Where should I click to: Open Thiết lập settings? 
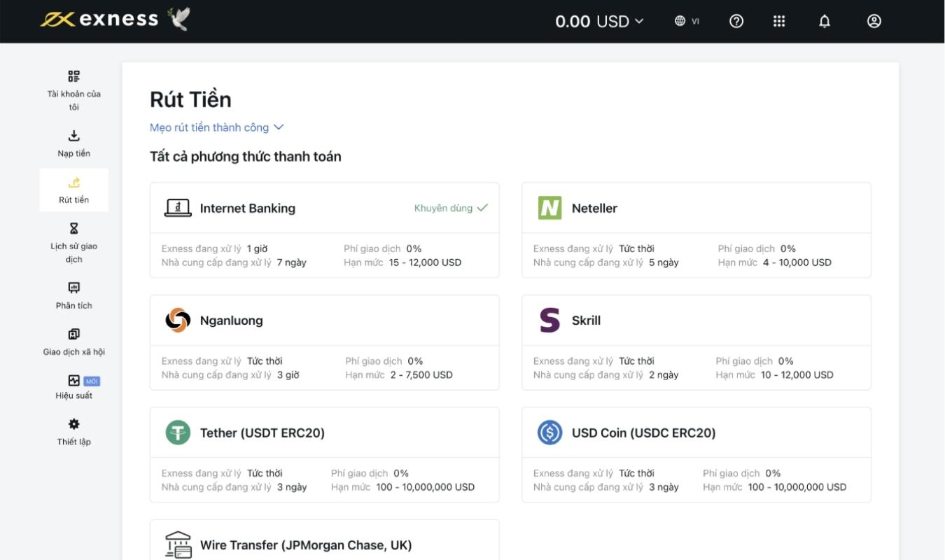[x=74, y=432]
